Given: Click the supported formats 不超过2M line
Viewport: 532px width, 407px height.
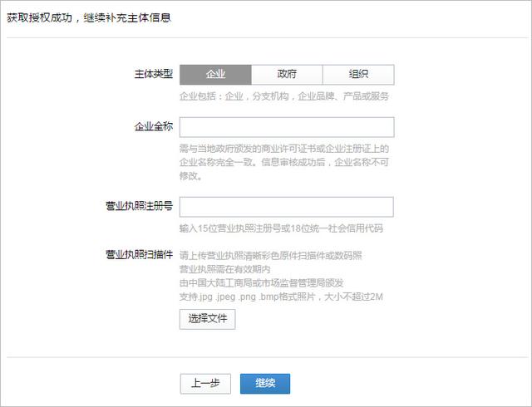Looking at the screenshot, I should pos(280,297).
